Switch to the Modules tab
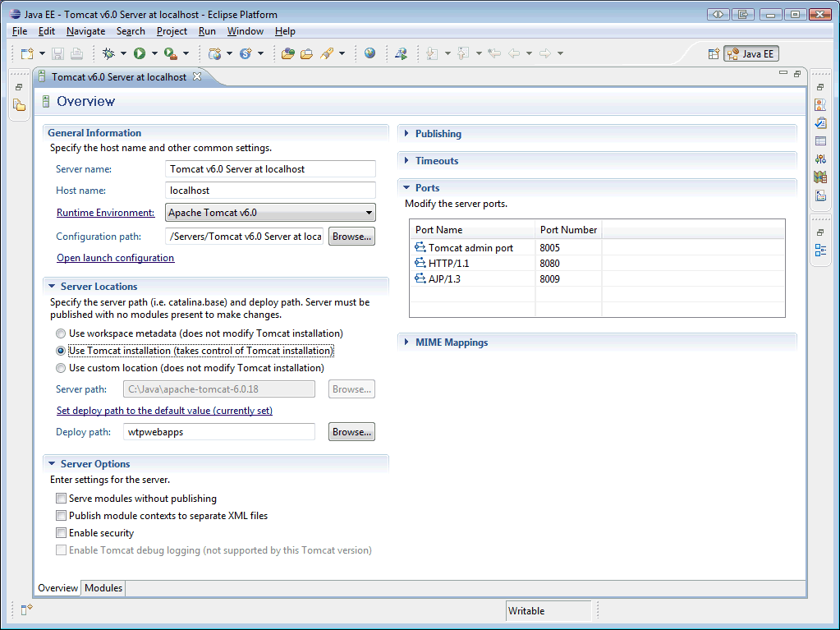Viewport: 840px width, 630px height. tap(103, 587)
